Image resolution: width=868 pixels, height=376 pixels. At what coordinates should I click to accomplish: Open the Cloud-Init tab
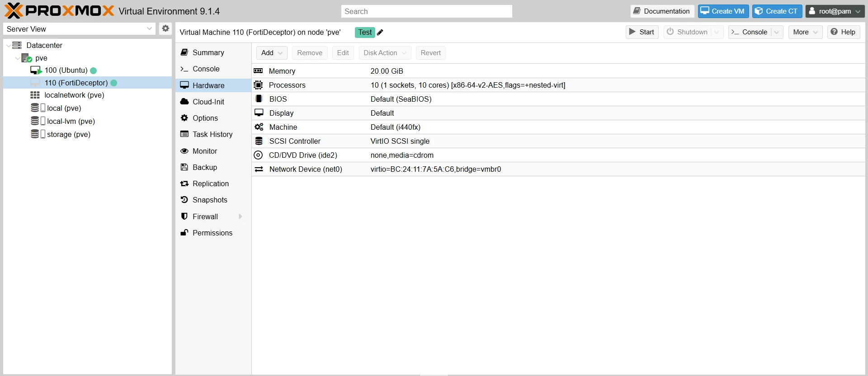coord(213,102)
